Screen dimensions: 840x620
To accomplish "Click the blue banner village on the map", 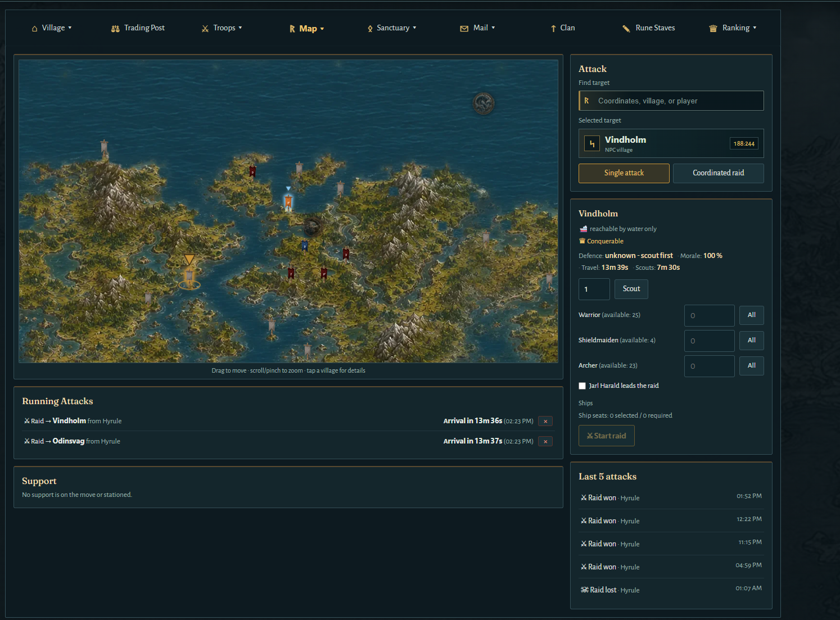I will [304, 246].
